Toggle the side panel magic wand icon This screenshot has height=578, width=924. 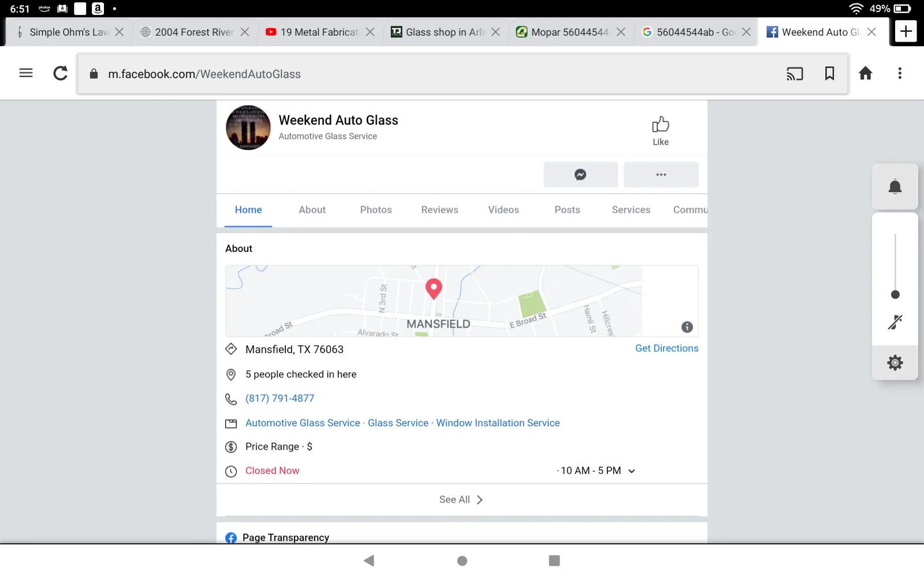895,322
